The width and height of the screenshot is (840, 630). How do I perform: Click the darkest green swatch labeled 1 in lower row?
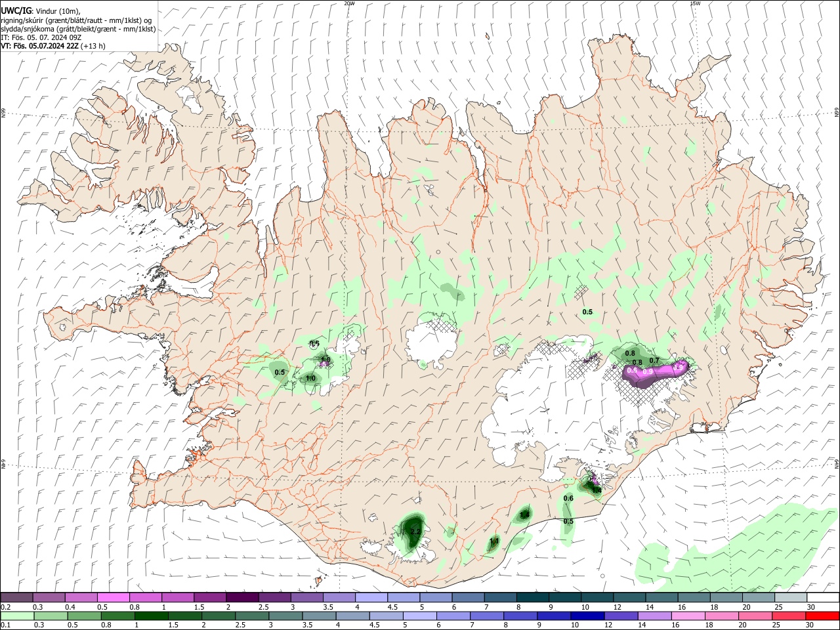151,616
